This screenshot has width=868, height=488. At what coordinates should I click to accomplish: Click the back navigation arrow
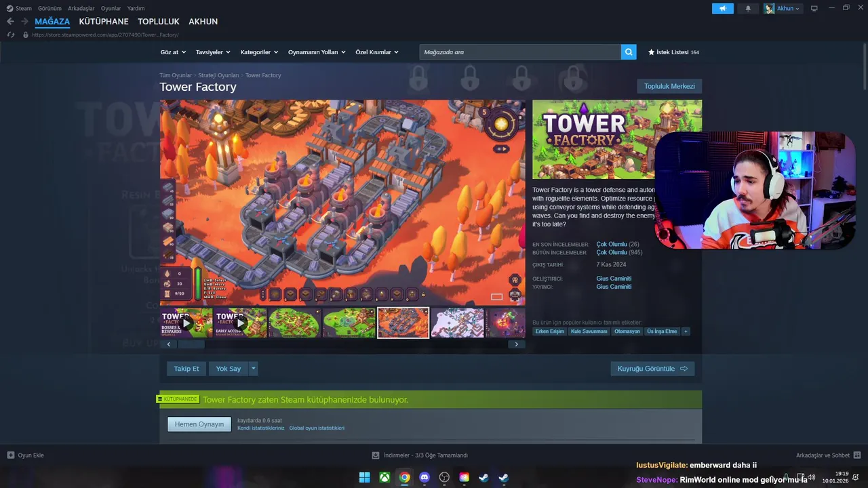pyautogui.click(x=10, y=22)
